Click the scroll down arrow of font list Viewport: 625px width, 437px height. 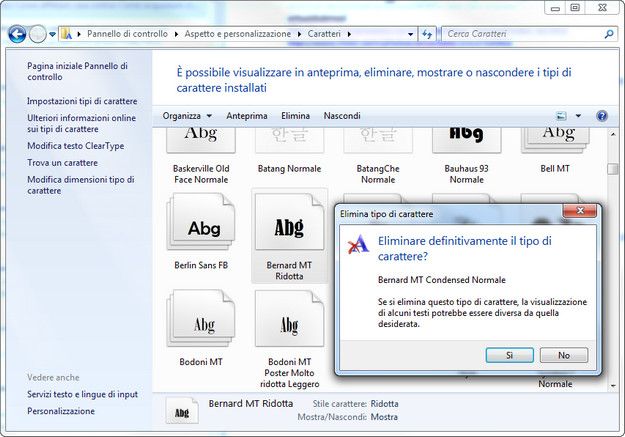pyautogui.click(x=613, y=386)
